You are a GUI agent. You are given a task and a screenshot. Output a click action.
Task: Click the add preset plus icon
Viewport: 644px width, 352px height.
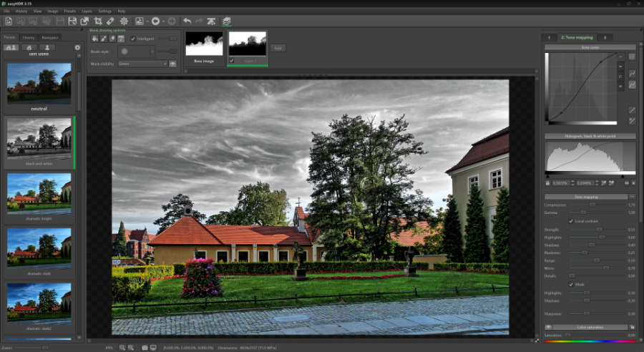77,48
